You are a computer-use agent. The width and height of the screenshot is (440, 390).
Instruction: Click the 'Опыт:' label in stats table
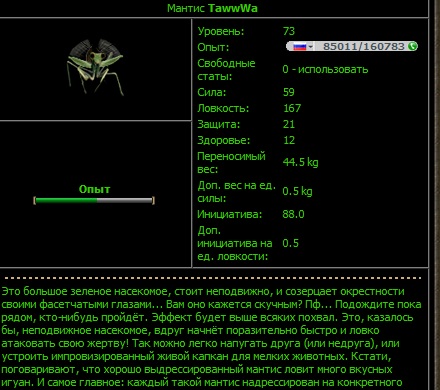tap(213, 47)
